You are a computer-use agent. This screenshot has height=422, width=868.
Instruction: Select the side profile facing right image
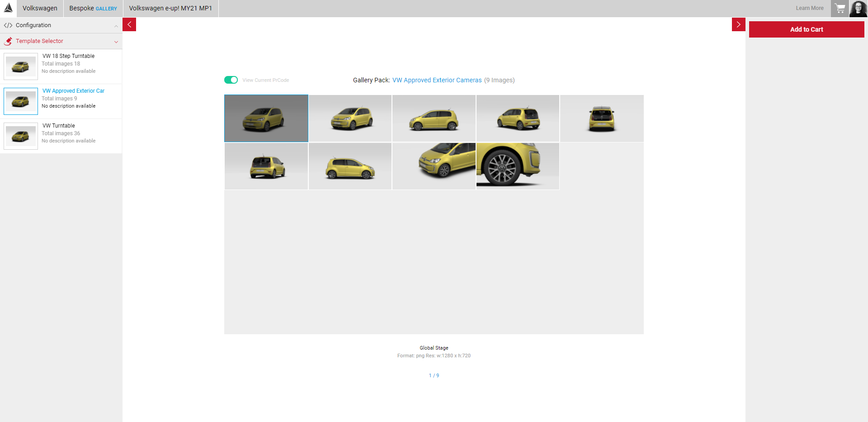pos(350,166)
